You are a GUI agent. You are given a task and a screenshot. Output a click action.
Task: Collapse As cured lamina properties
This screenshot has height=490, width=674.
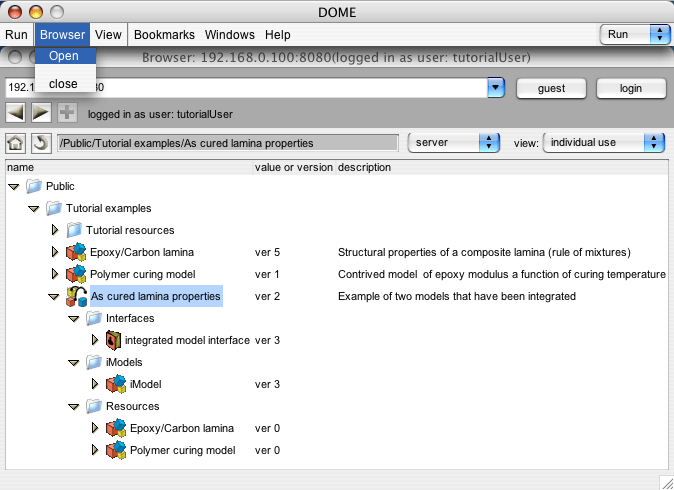pyautogui.click(x=53, y=297)
